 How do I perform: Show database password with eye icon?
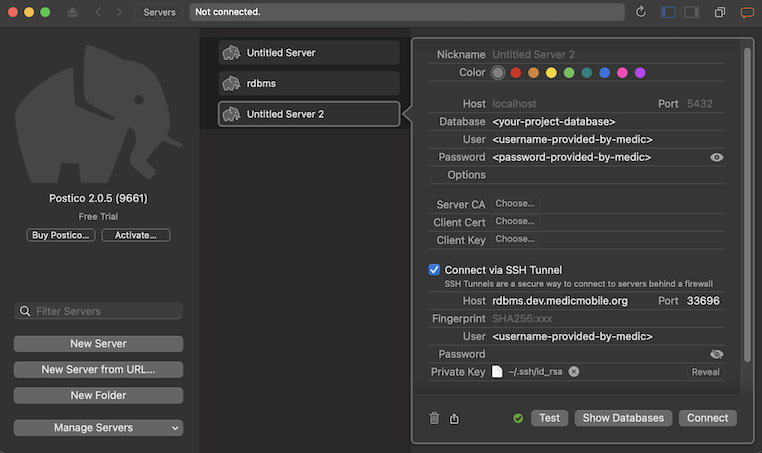tap(716, 157)
